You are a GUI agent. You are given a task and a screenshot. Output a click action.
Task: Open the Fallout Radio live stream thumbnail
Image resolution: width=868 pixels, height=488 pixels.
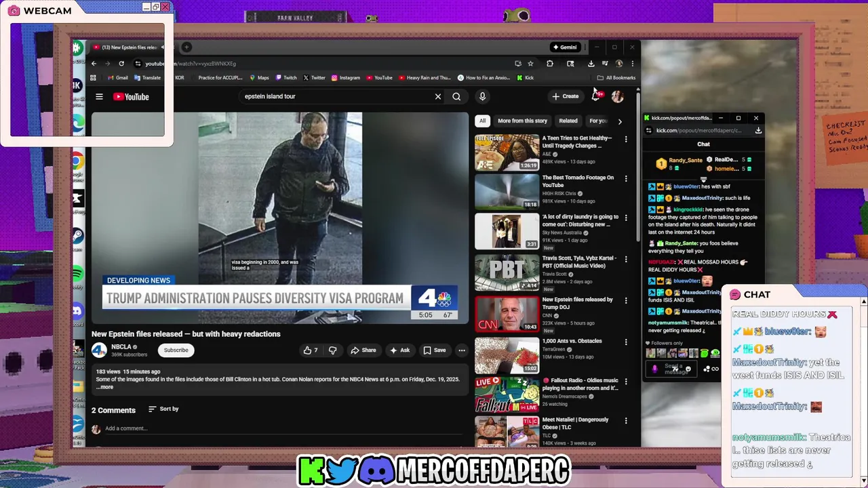pos(507,395)
